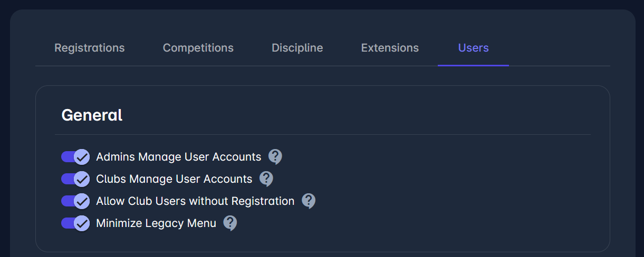The image size is (644, 257).
Task: Toggle Allow Club Users without Registration
Action: (x=75, y=201)
